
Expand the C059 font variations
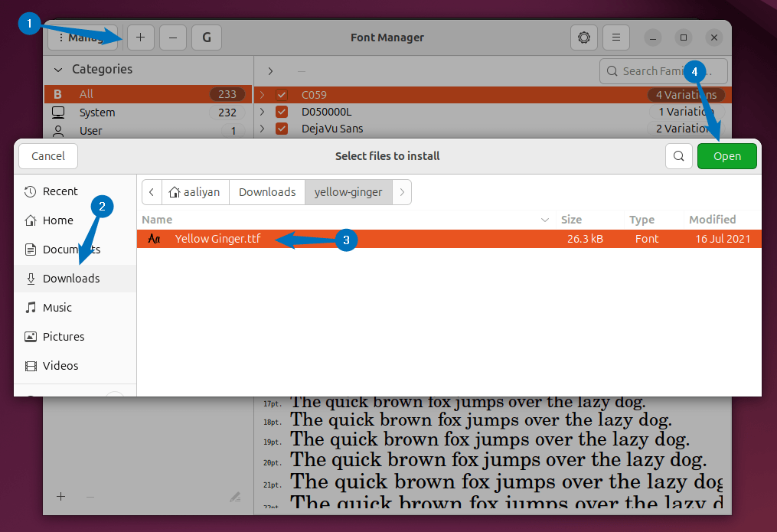coord(261,94)
